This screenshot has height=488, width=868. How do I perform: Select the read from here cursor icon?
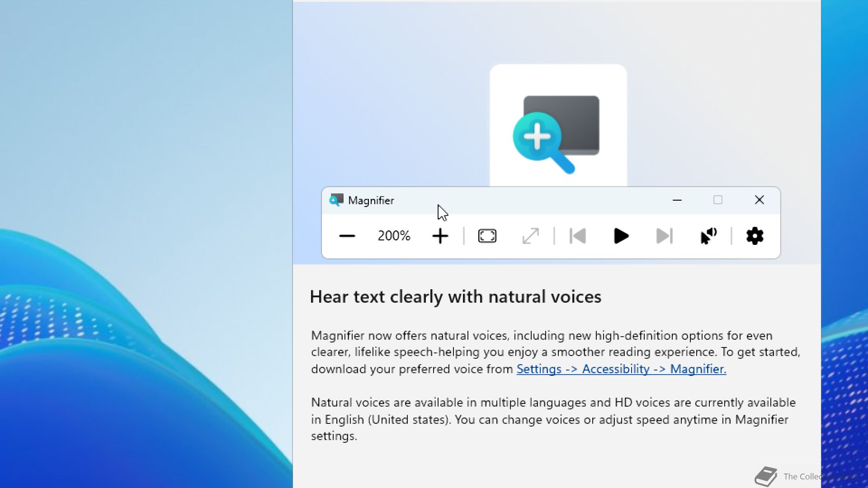coord(708,236)
